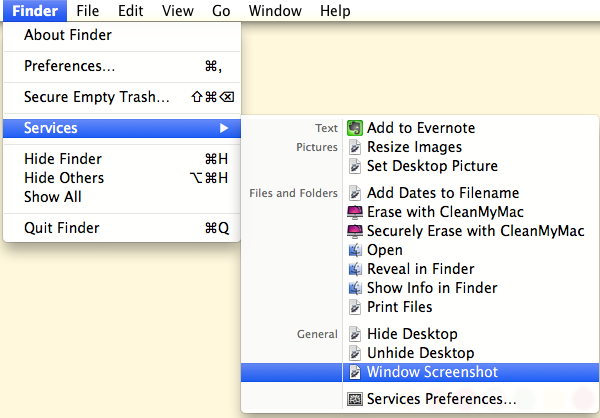
Task: Choose Preferences… from Finder menu
Action: pos(122,66)
